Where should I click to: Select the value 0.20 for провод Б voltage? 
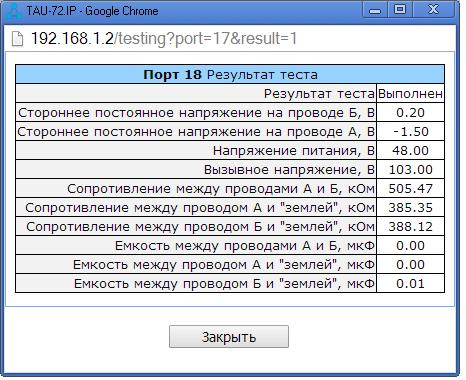[410, 113]
